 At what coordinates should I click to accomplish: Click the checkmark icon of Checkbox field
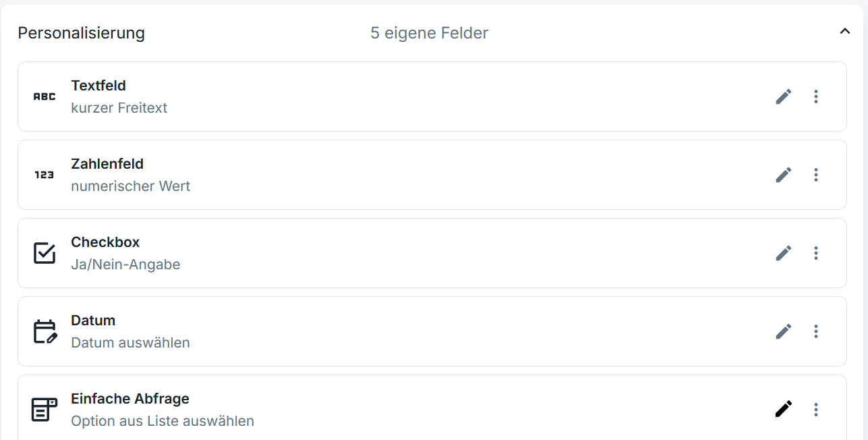coord(45,253)
